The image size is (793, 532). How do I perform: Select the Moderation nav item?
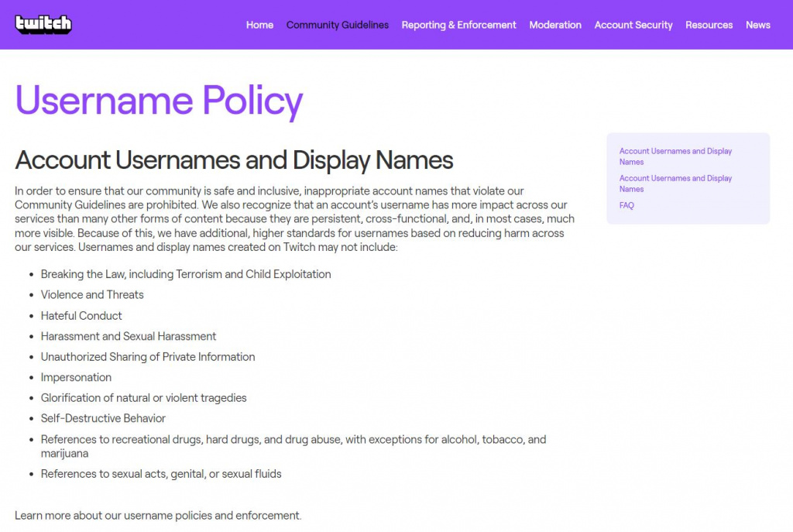(555, 25)
